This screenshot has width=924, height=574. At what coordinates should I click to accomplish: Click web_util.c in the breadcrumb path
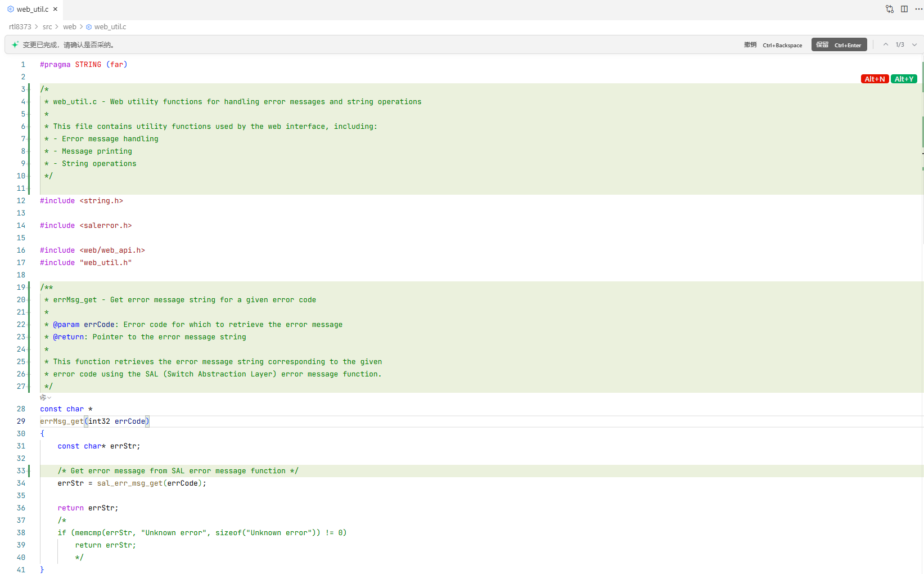(x=110, y=26)
